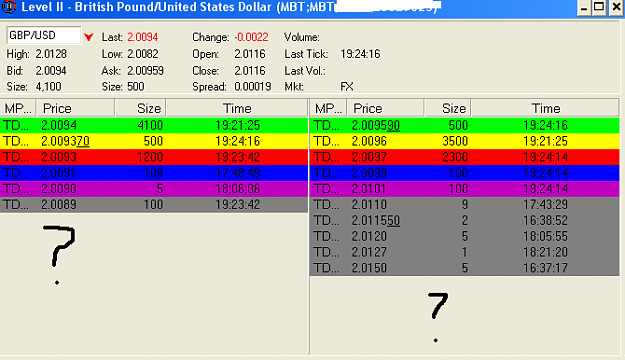Sort bid side by Time column header
This screenshot has width=625, height=360.
click(237, 108)
